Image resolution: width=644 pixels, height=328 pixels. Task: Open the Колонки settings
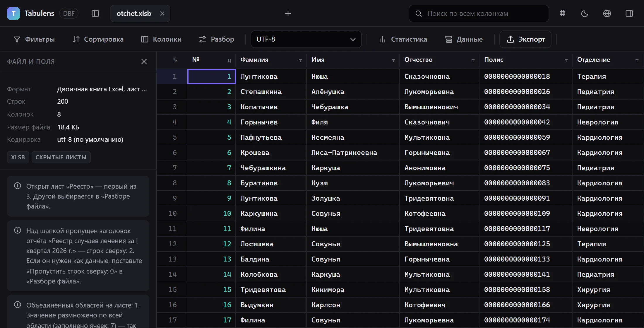161,39
